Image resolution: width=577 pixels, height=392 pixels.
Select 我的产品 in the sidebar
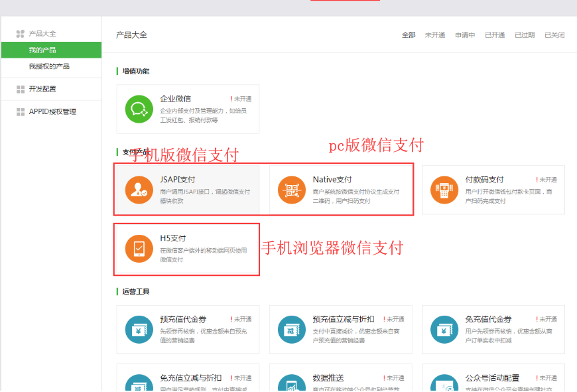click(42, 50)
